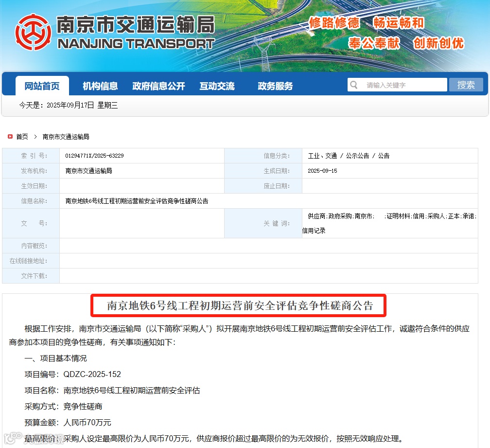Click the 请输入关键字 search input field
The width and height of the screenshot is (490, 448).
point(397,85)
